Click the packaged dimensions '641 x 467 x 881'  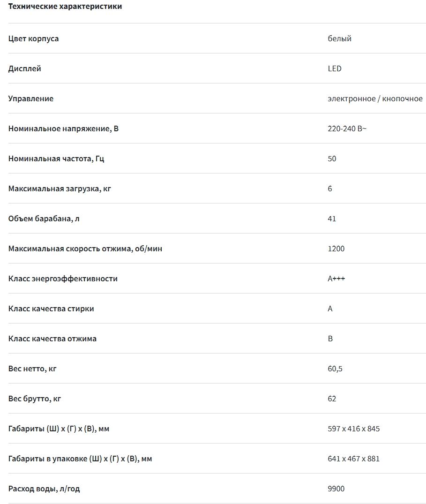(354, 459)
